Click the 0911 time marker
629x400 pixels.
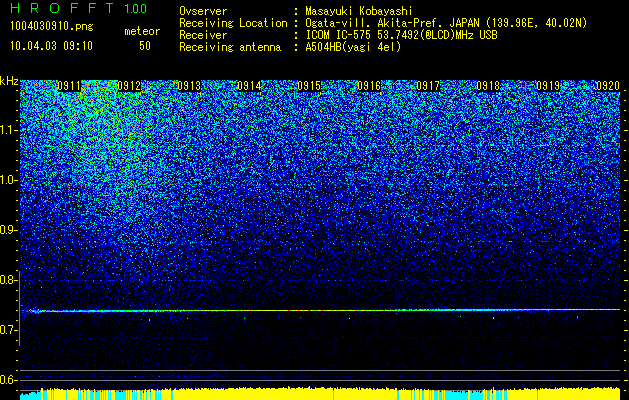pos(69,86)
